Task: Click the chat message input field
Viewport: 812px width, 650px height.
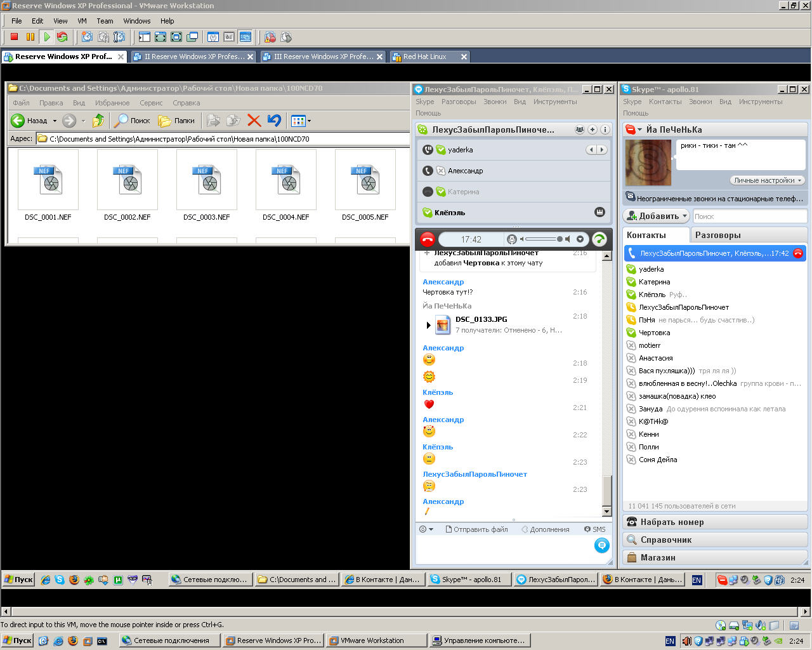Action: (504, 550)
